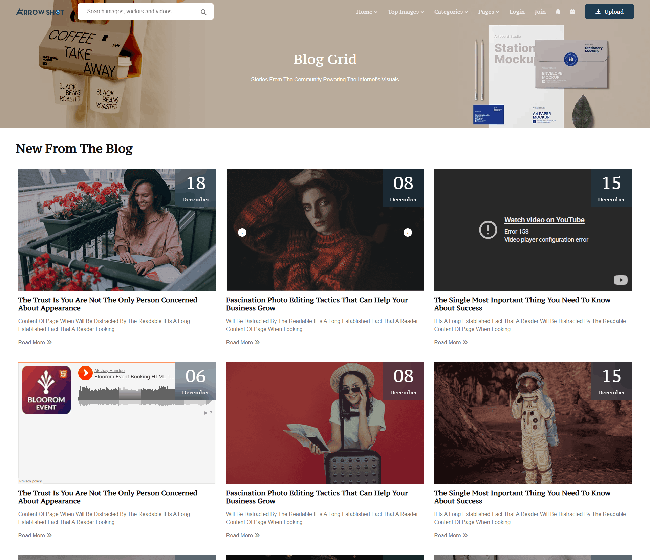This screenshot has width=650, height=560.
Task: Open the notifications bell icon
Action: 558,13
